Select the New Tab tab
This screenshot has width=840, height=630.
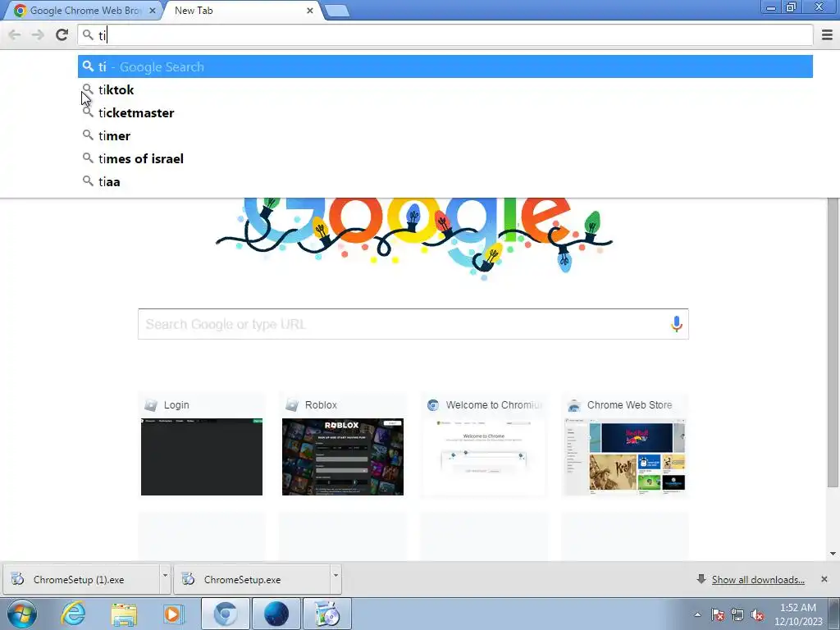tap(241, 10)
